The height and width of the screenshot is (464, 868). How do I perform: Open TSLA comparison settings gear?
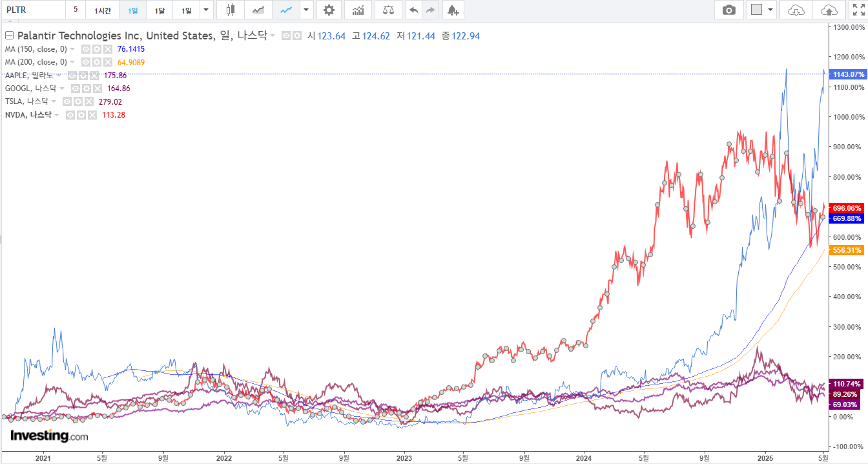tap(77, 101)
